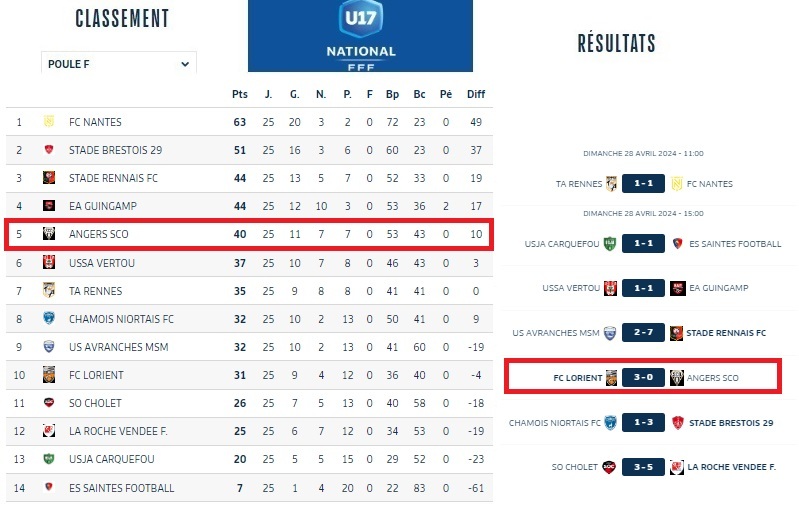
Task: Click the USJA Carquefou crest in results
Action: [x=607, y=243]
